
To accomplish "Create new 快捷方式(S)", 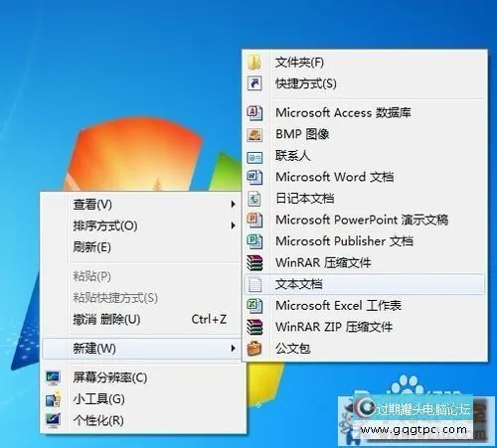I will click(x=365, y=83).
